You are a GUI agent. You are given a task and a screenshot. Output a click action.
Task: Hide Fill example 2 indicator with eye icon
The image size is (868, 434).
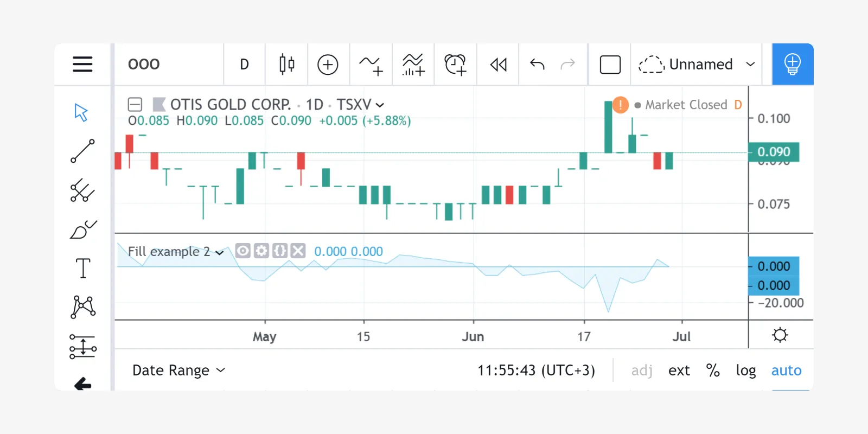point(243,251)
